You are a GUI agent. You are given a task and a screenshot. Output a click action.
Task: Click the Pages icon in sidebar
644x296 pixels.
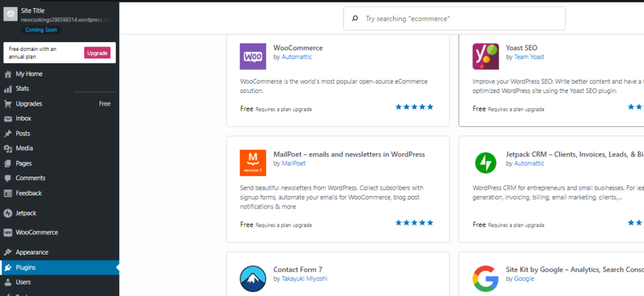(8, 163)
